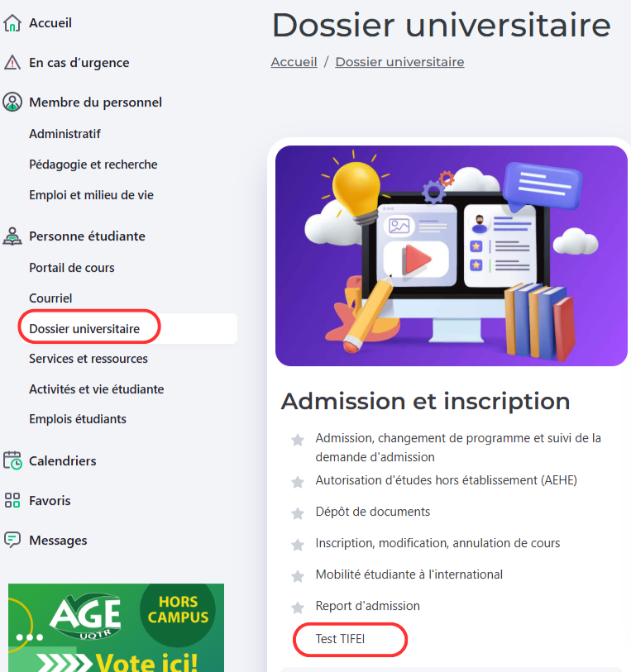The width and height of the screenshot is (631, 672).
Task: Star the Inscription, modification, annulation item
Action: tap(298, 545)
